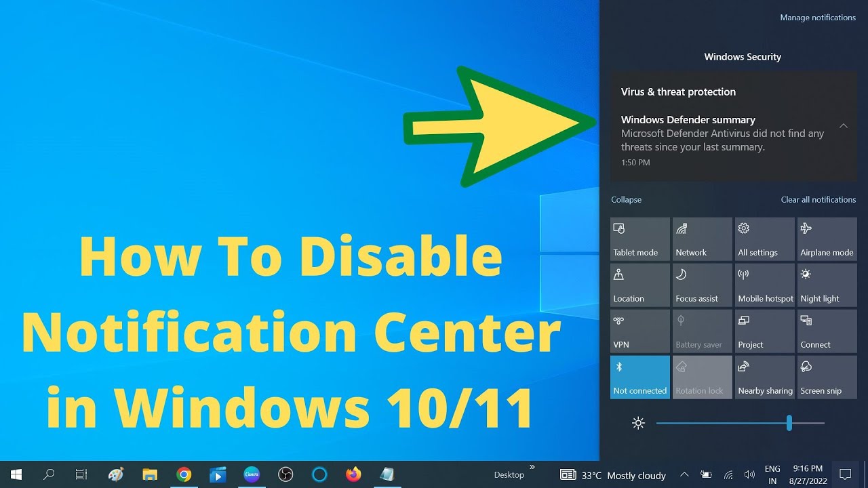Show hidden system tray icons
Image resolution: width=868 pixels, height=488 pixels.
tap(684, 475)
